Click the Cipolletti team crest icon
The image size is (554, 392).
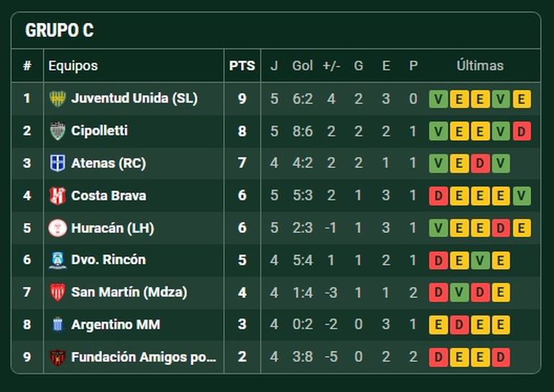pyautogui.click(x=58, y=131)
